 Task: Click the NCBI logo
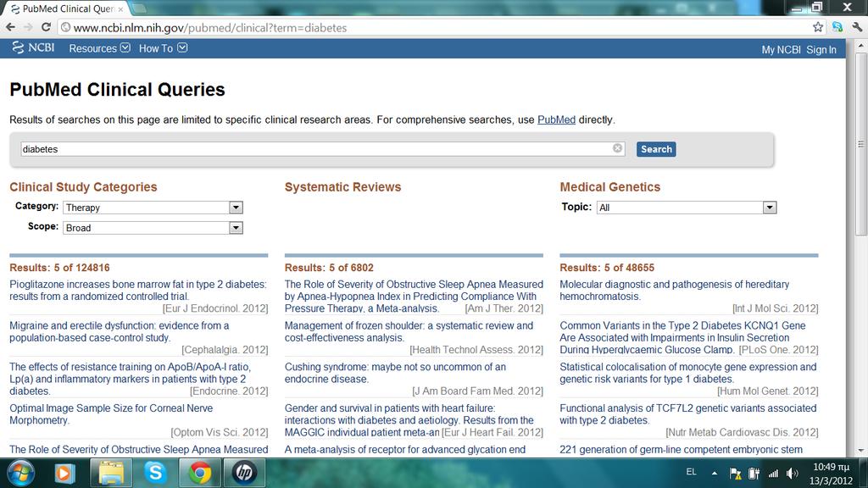coord(33,47)
